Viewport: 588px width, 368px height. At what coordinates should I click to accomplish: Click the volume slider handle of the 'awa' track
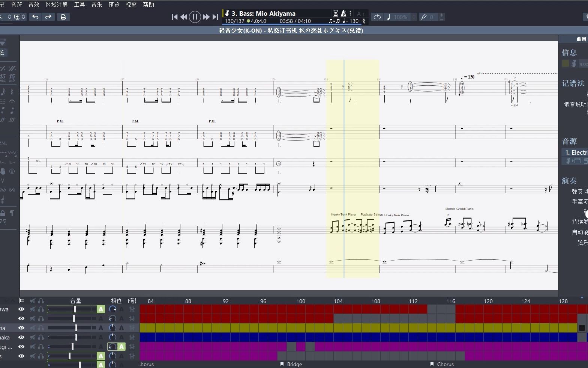click(x=75, y=309)
